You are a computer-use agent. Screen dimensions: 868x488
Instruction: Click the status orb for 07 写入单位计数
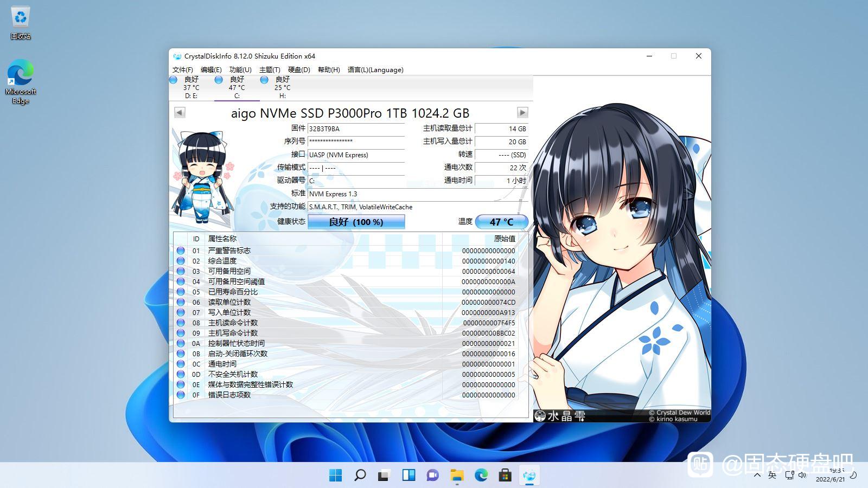click(x=181, y=312)
